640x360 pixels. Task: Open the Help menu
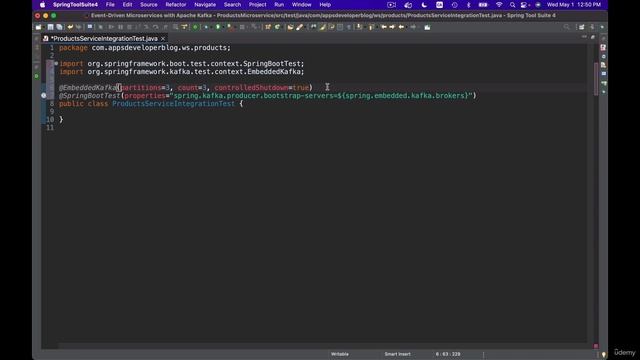[325, 5]
